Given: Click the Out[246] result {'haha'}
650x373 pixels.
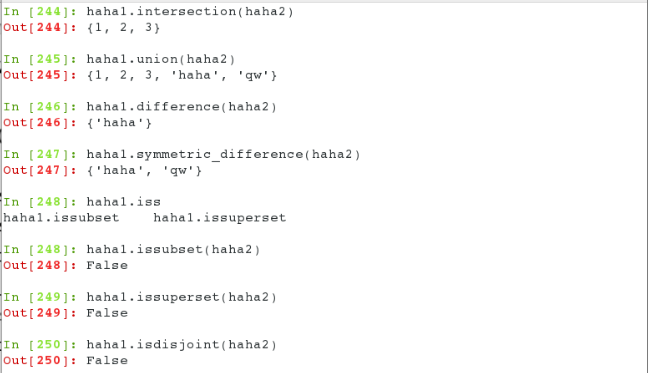Looking at the screenshot, I should pyautogui.click(x=119, y=123).
